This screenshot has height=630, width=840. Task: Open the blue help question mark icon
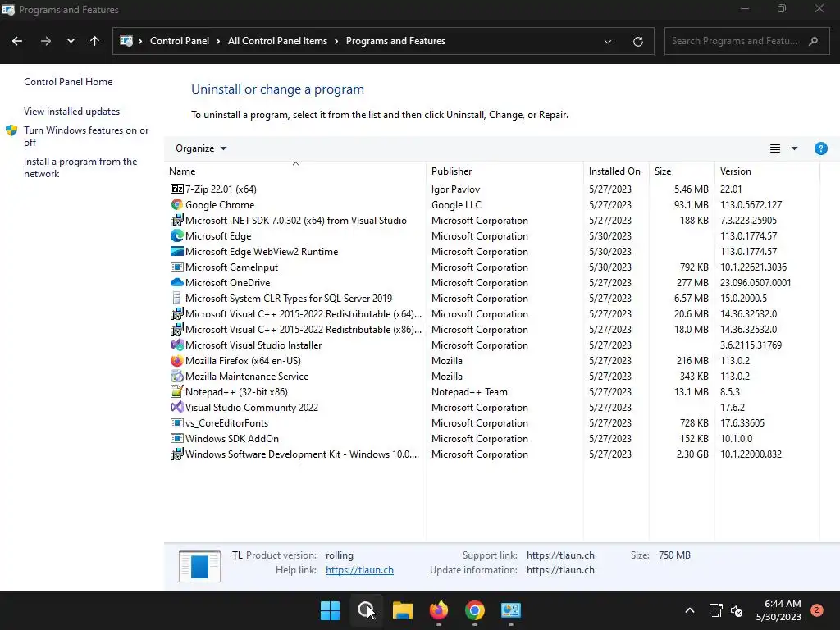tap(820, 148)
